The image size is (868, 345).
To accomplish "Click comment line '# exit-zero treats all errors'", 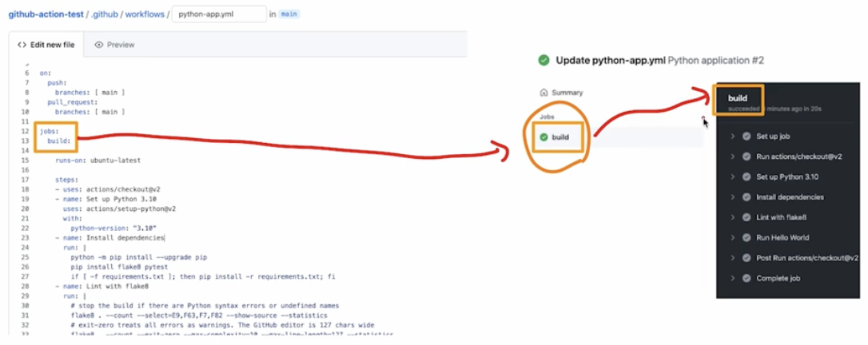I will pyautogui.click(x=222, y=325).
